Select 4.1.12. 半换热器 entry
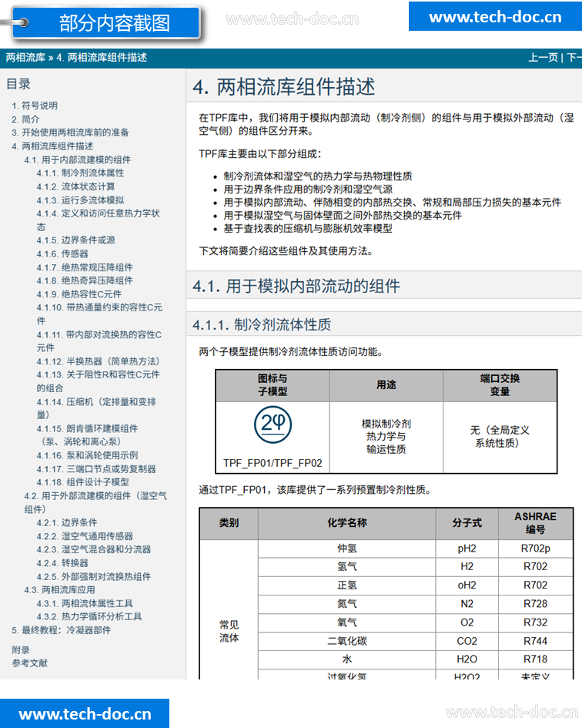Image resolution: width=582 pixels, height=728 pixels. 98,361
